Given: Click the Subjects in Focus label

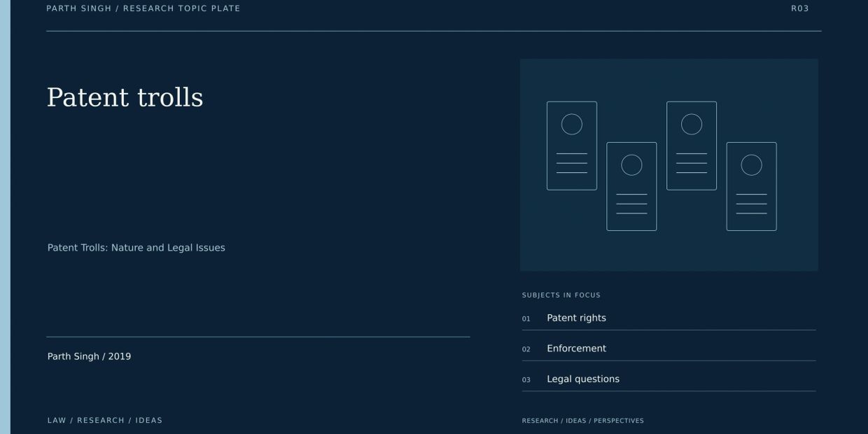Looking at the screenshot, I should [561, 295].
